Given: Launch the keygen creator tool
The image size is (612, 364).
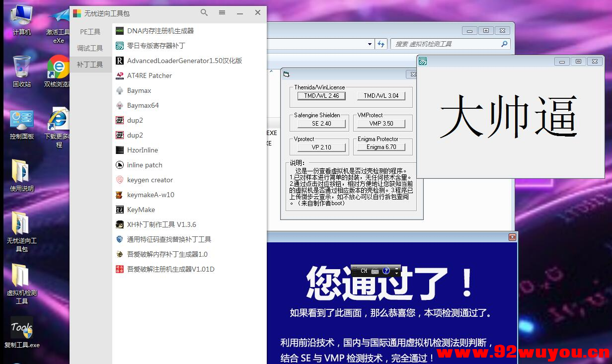Looking at the screenshot, I should click(x=150, y=180).
